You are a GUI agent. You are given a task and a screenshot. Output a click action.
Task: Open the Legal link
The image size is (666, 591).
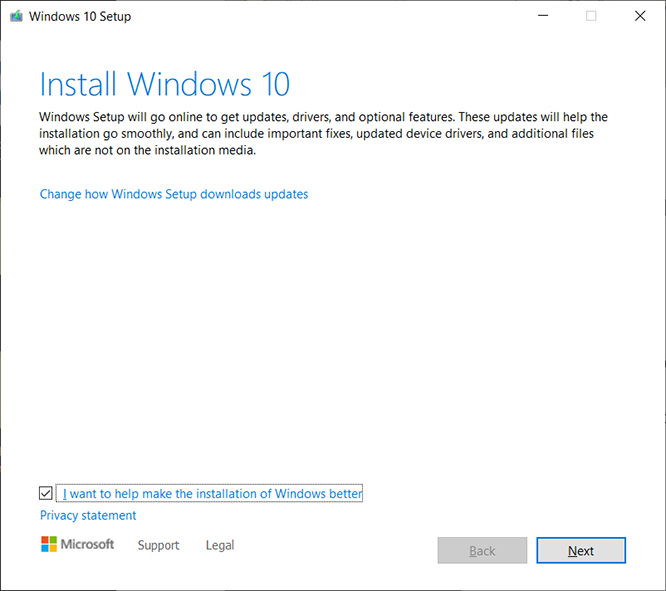[x=220, y=545]
